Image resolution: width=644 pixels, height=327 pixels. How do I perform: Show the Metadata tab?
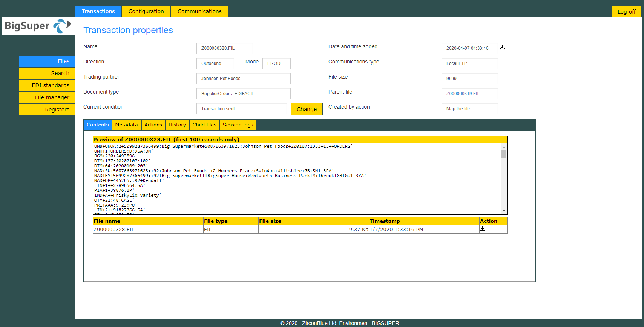point(126,125)
